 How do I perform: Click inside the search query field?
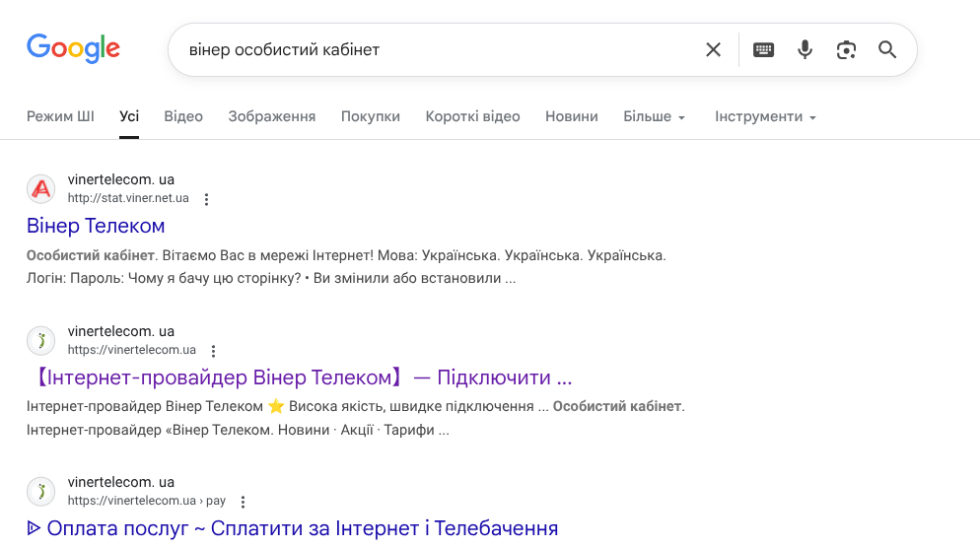[438, 50]
